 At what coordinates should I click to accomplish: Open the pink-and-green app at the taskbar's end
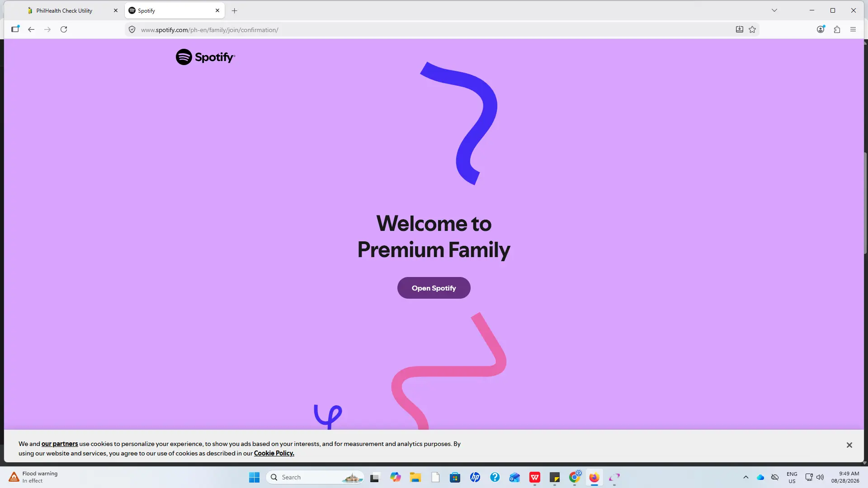tap(614, 477)
